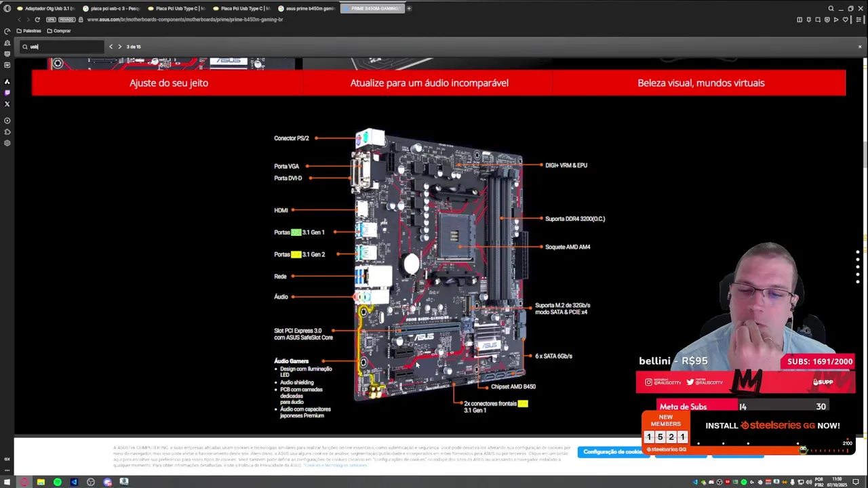Screen dimensions: 868x488
Task: Switch to 'placa pci usb-c 3' search tab
Action: coord(111,9)
